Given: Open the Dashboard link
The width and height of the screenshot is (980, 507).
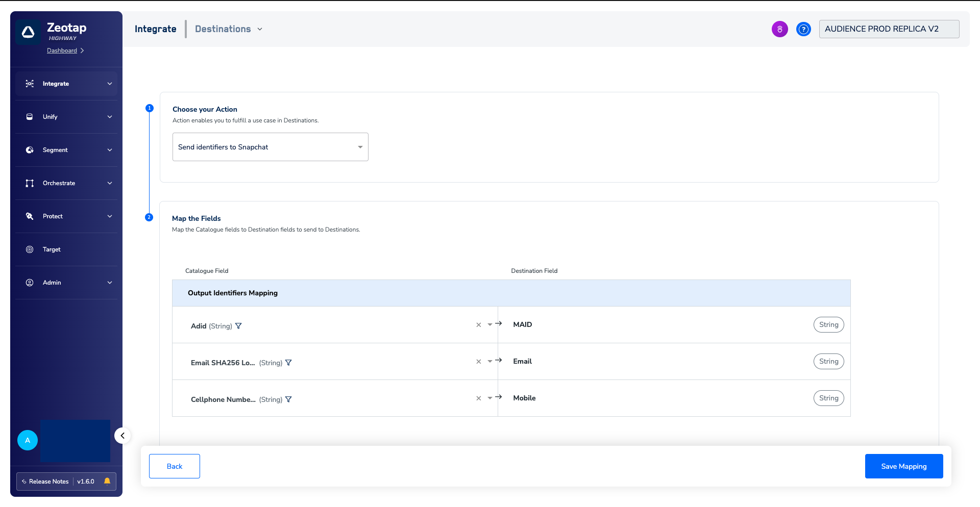Looking at the screenshot, I should tap(62, 50).
